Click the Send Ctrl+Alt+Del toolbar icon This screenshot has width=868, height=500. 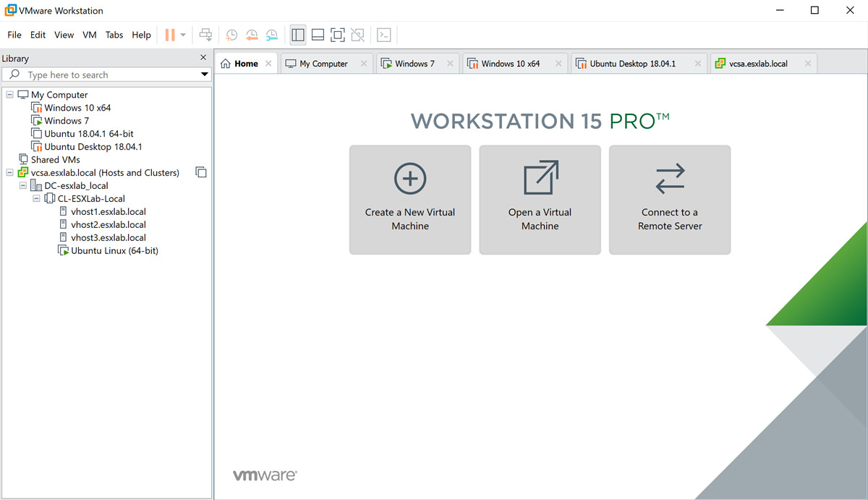click(205, 35)
